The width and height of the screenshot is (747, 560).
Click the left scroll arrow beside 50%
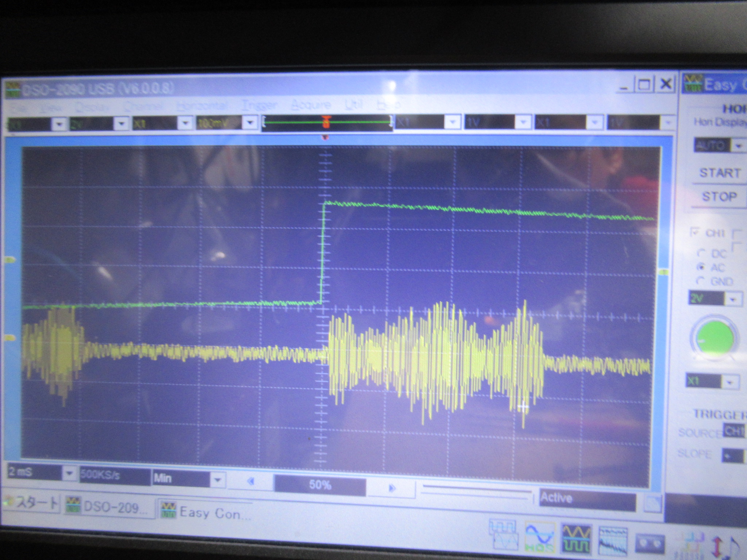click(x=251, y=482)
